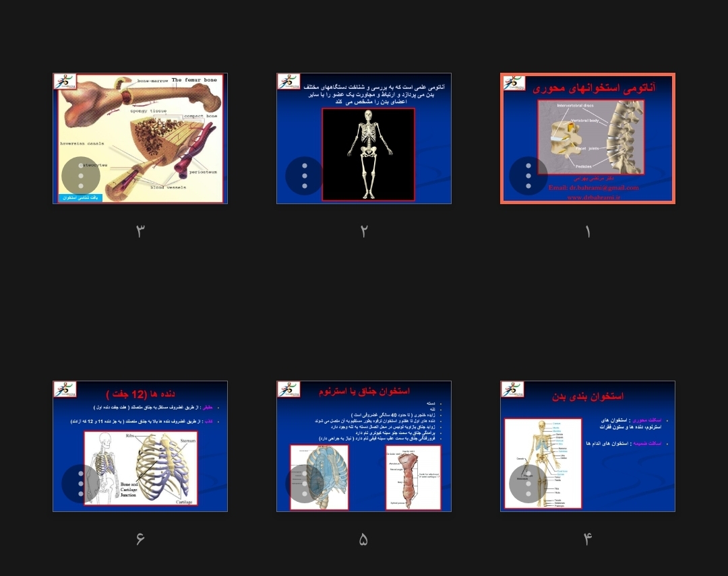Click the logo on the femur bone slide

point(65,82)
